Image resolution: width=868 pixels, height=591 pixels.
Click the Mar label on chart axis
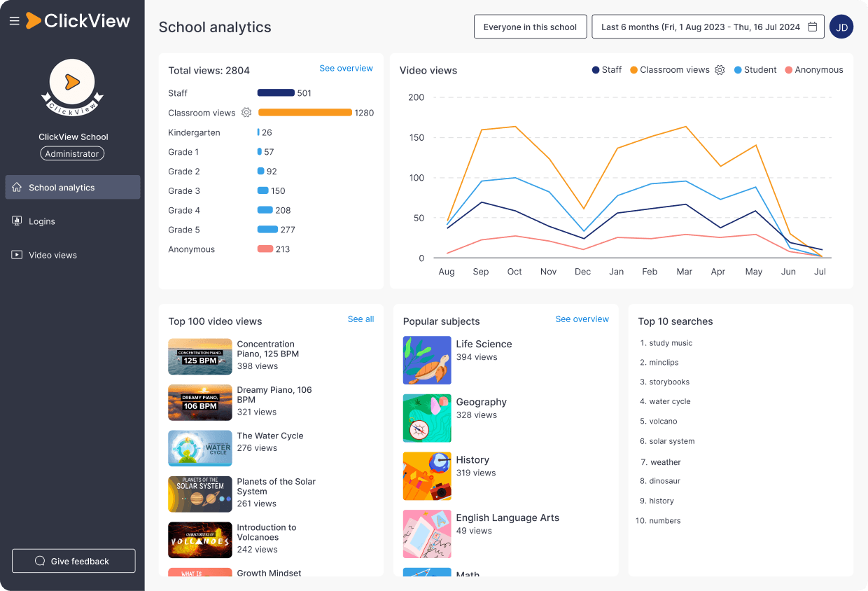click(685, 272)
